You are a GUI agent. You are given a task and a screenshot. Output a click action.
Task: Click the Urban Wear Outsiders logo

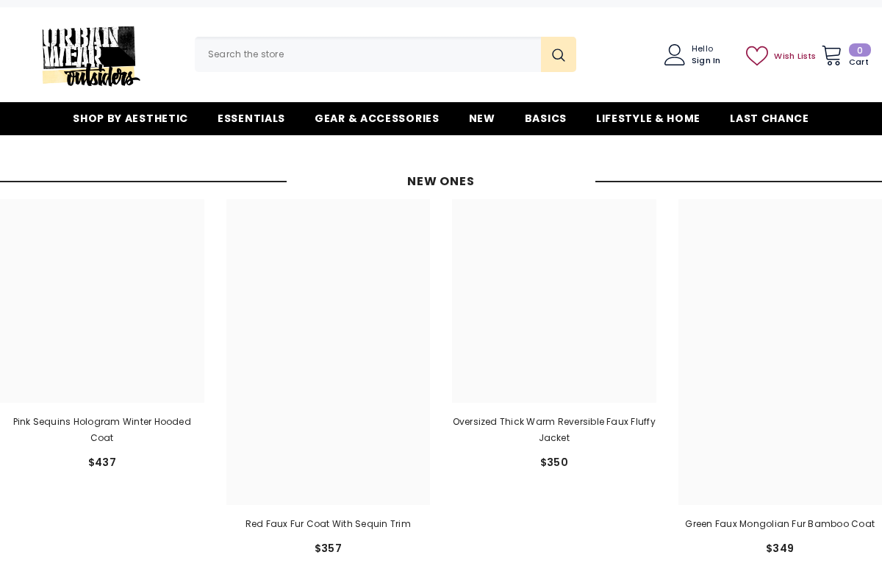pos(90,57)
